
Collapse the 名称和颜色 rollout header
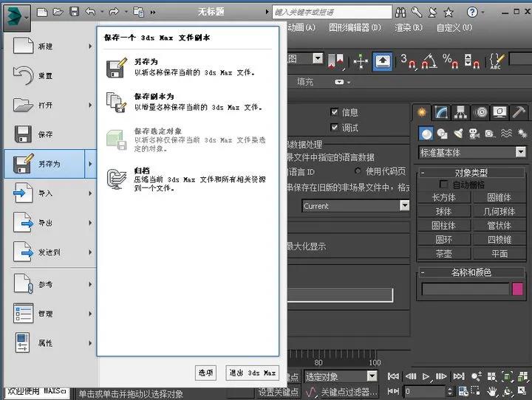(x=471, y=272)
